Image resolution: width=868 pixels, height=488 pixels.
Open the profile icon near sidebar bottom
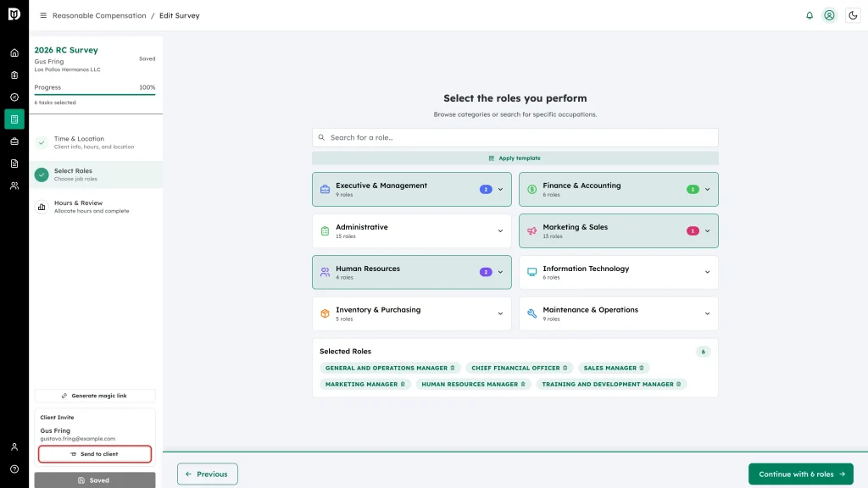pyautogui.click(x=14, y=447)
